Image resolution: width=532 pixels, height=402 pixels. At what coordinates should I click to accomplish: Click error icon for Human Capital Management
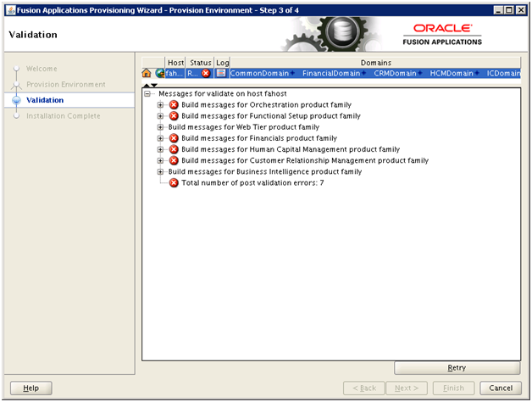174,149
